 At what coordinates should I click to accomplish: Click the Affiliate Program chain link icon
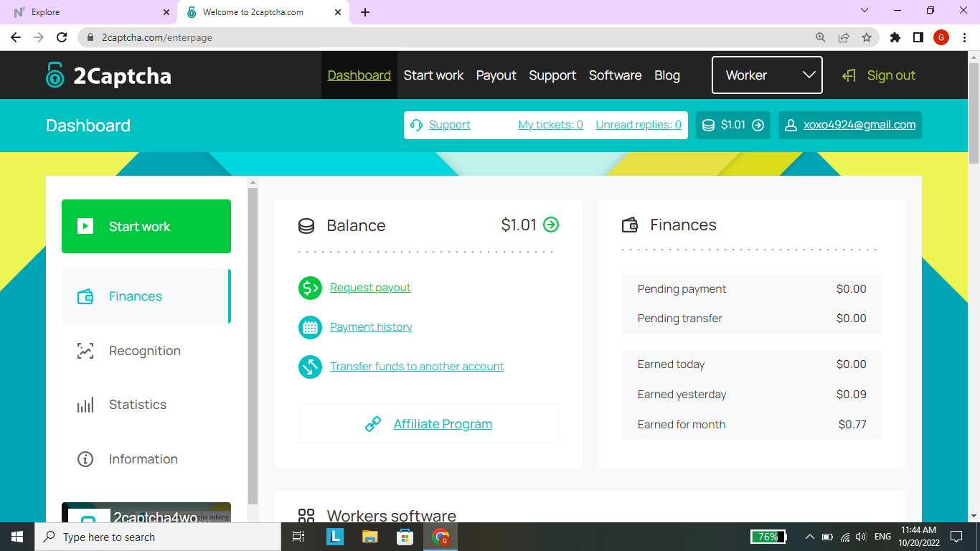coord(373,424)
